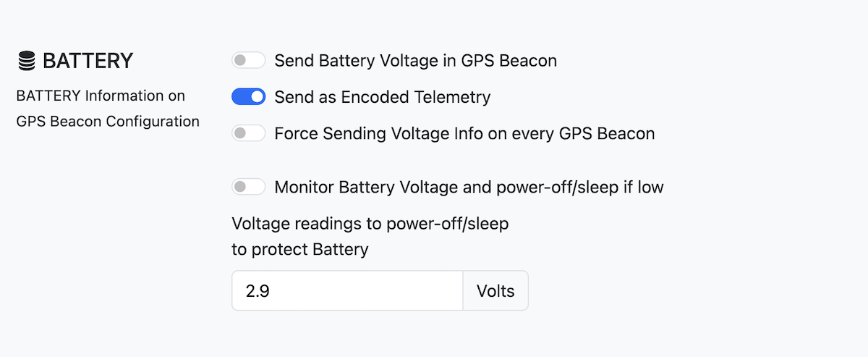
Task: Click "Force Sending Voltage Info on every GPS Beacon" label
Action: [x=464, y=134]
